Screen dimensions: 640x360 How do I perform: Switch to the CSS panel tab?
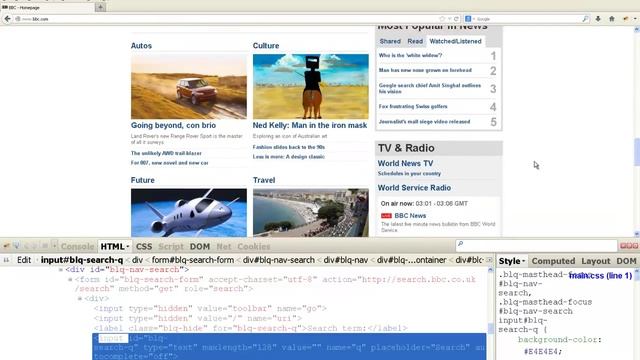click(144, 247)
